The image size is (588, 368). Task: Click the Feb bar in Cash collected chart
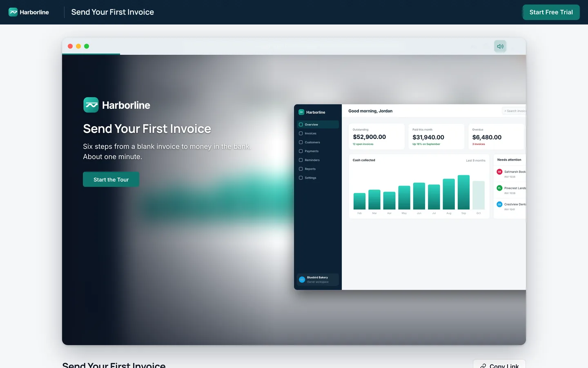359,201
